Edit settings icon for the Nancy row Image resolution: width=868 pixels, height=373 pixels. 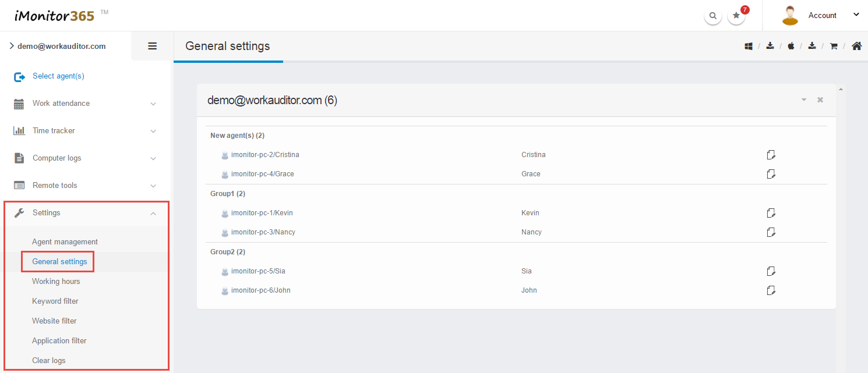[771, 232]
